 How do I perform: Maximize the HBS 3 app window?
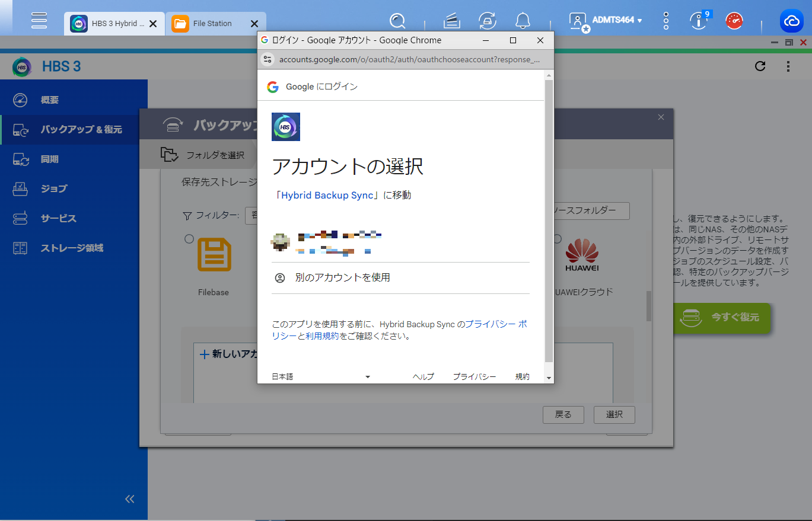789,43
